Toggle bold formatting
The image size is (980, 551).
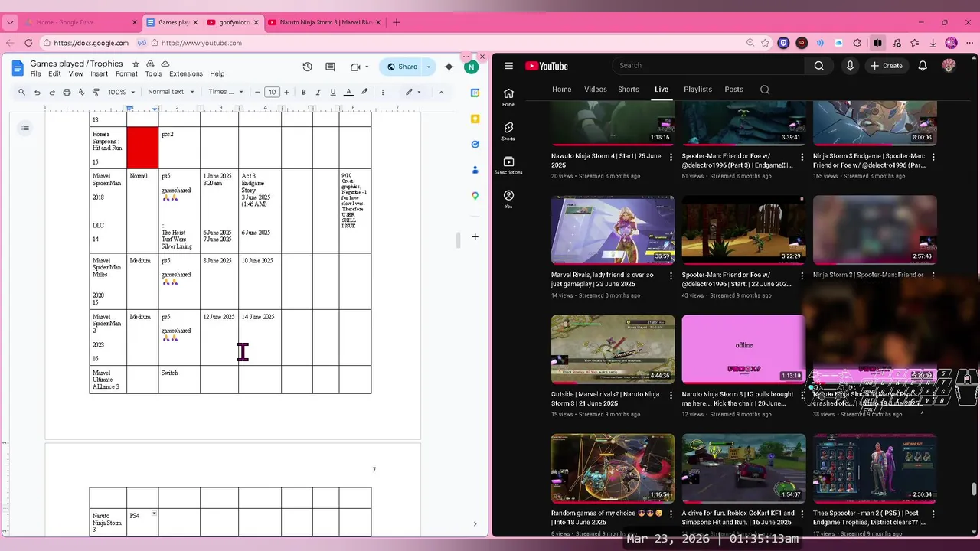303,92
